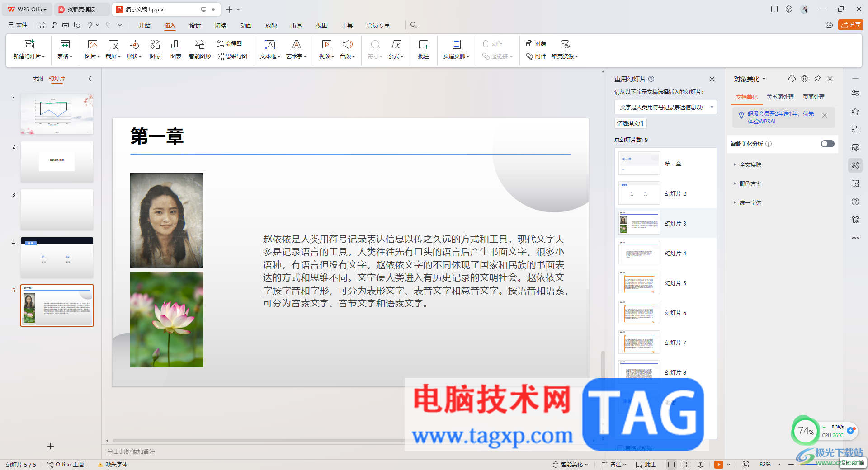This screenshot has height=470, width=868.
Task: Open the 关系图处理 tab
Action: click(x=780, y=97)
